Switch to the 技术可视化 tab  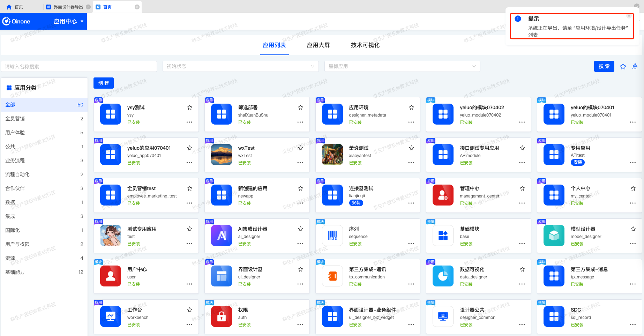365,45
